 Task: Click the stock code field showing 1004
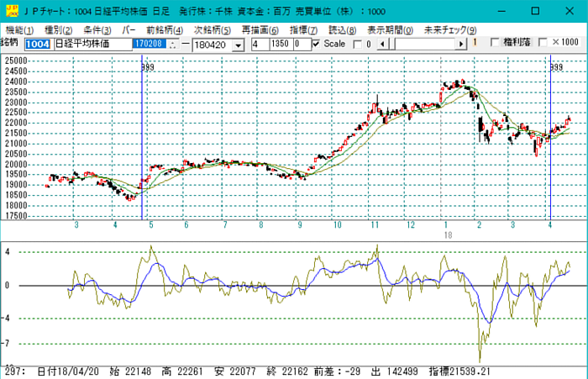[38, 43]
